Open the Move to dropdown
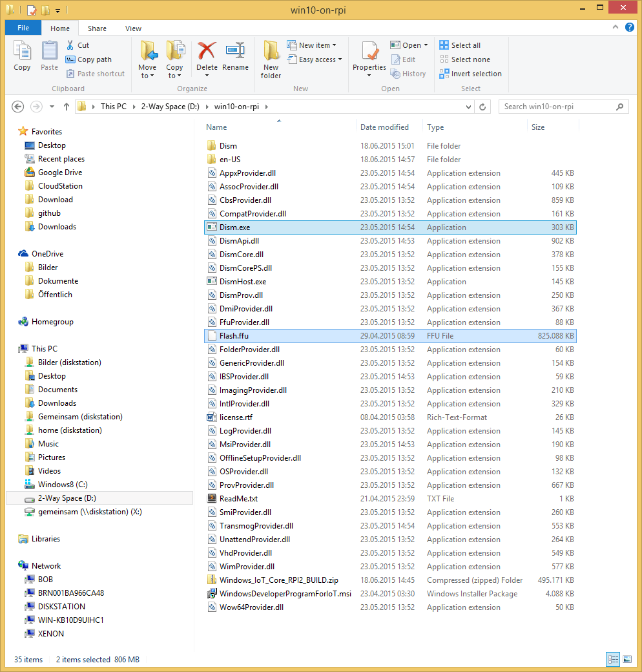 click(148, 58)
